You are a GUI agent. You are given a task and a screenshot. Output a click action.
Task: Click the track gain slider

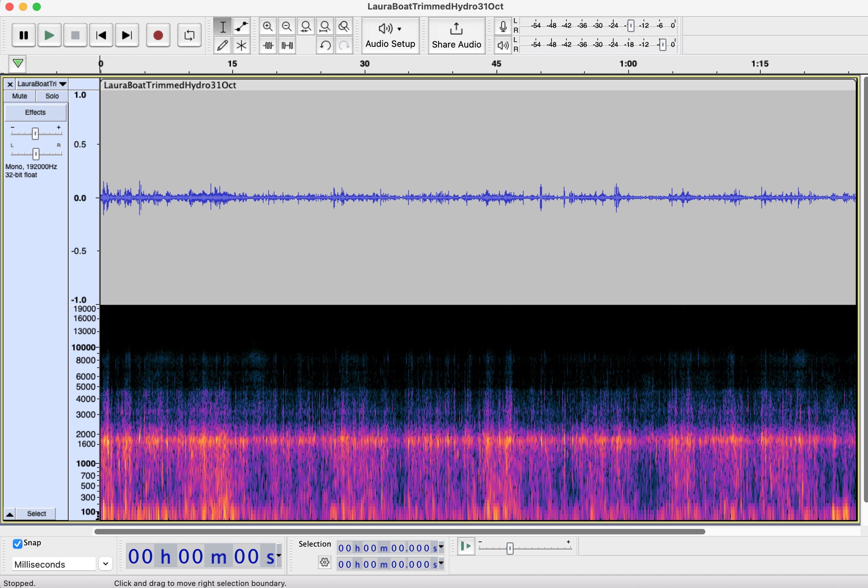click(35, 133)
